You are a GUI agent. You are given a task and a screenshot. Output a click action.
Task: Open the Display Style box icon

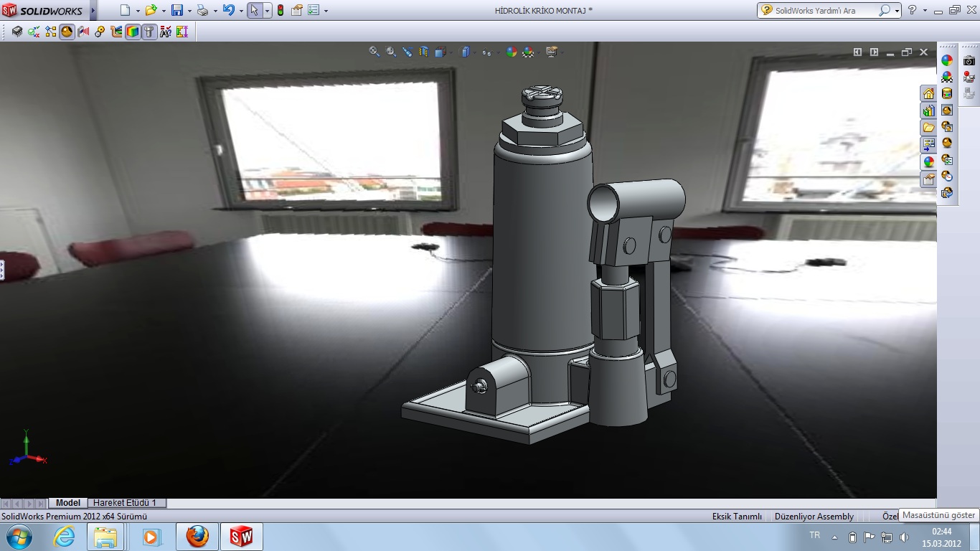pyautogui.click(x=466, y=52)
